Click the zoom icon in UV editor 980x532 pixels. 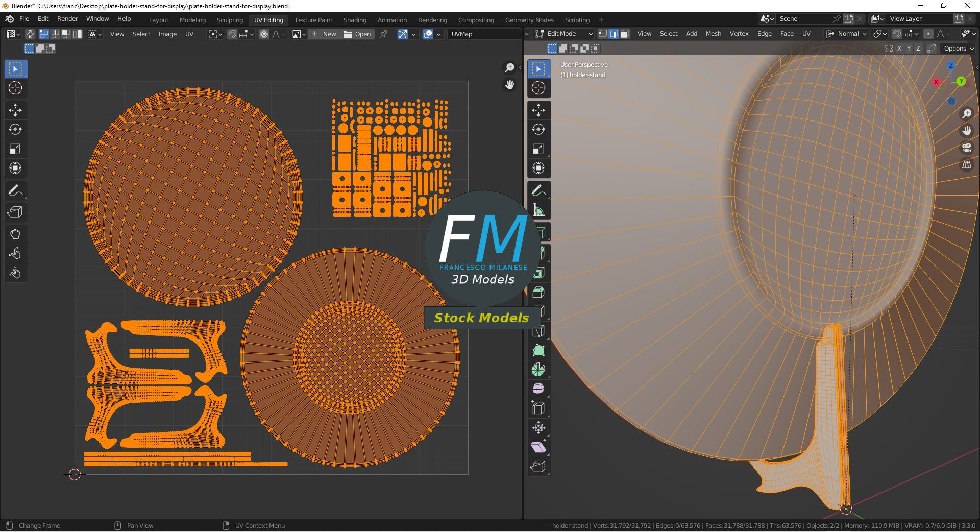click(x=509, y=68)
